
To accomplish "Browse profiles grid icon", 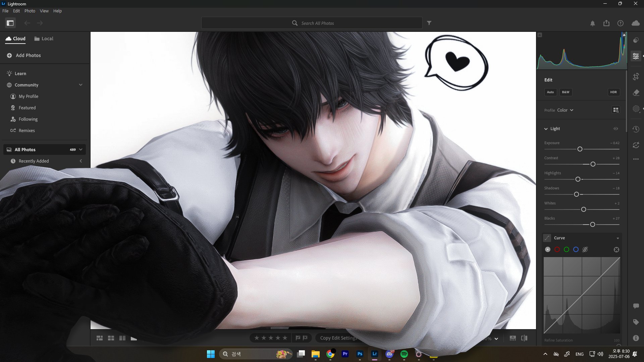I will (x=616, y=110).
